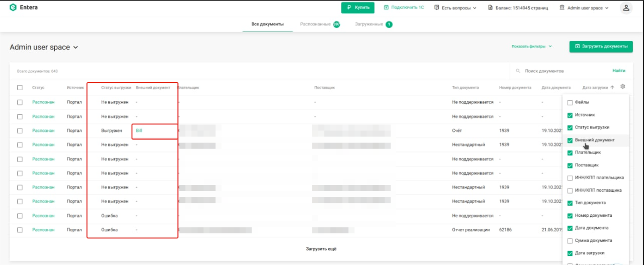
Task: Toggle Внешний документ column option
Action: coord(570,140)
